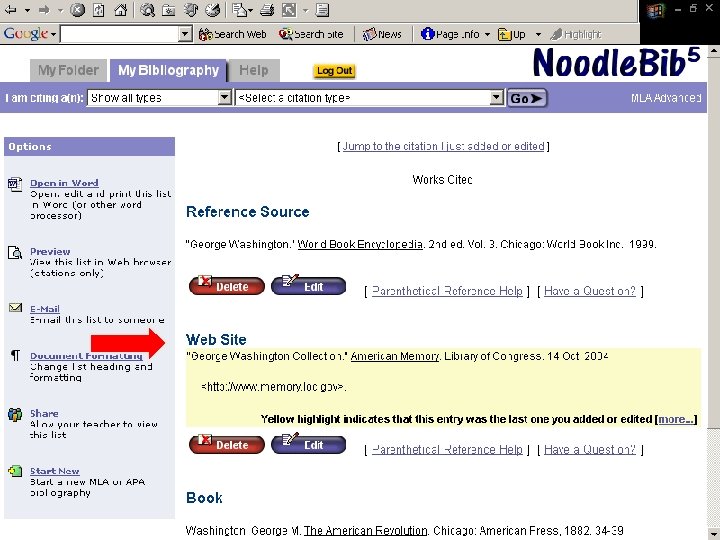The width and height of the screenshot is (720, 540).
Task: Click Have a Question under Reference Source
Action: 590,291
